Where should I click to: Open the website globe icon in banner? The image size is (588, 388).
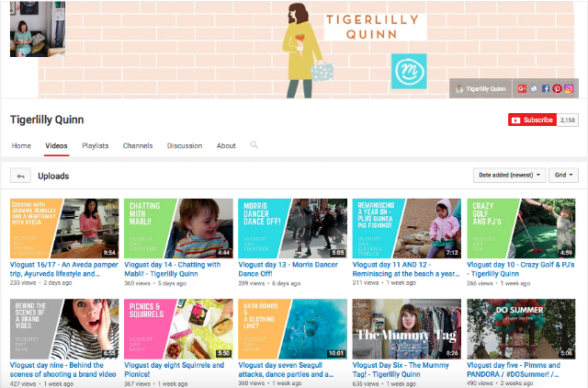pyautogui.click(x=534, y=88)
